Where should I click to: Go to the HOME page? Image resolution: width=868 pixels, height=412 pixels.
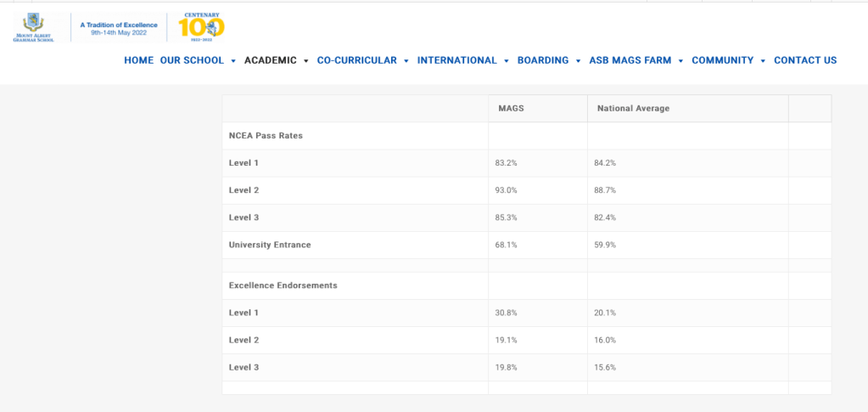(x=138, y=60)
